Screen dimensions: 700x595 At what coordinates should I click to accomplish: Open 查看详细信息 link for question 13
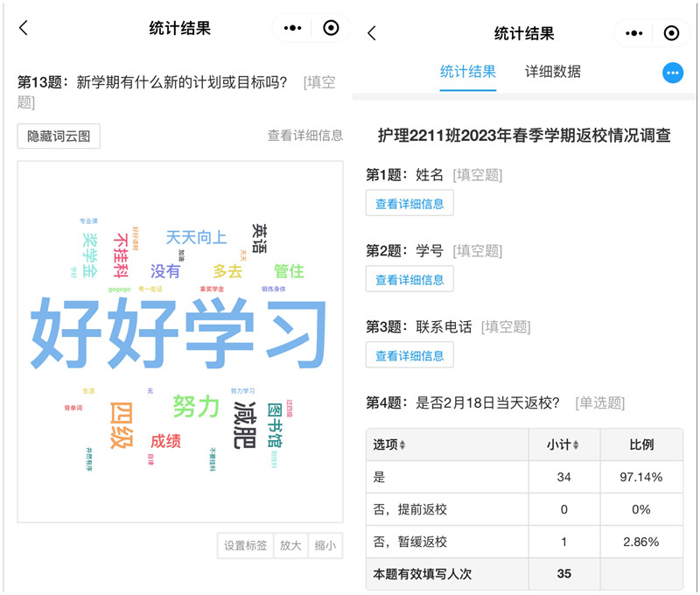click(304, 136)
